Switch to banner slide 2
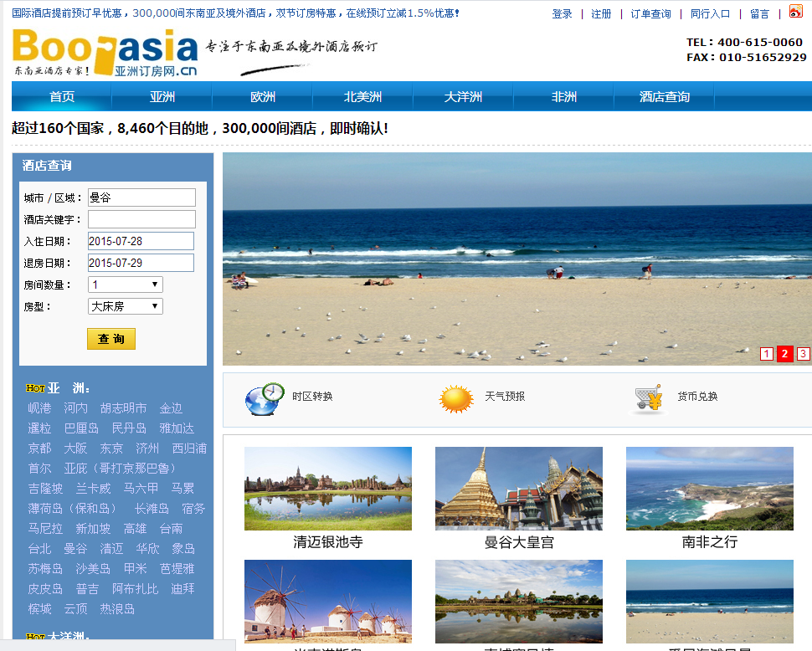This screenshot has height=651, width=812. [784, 354]
